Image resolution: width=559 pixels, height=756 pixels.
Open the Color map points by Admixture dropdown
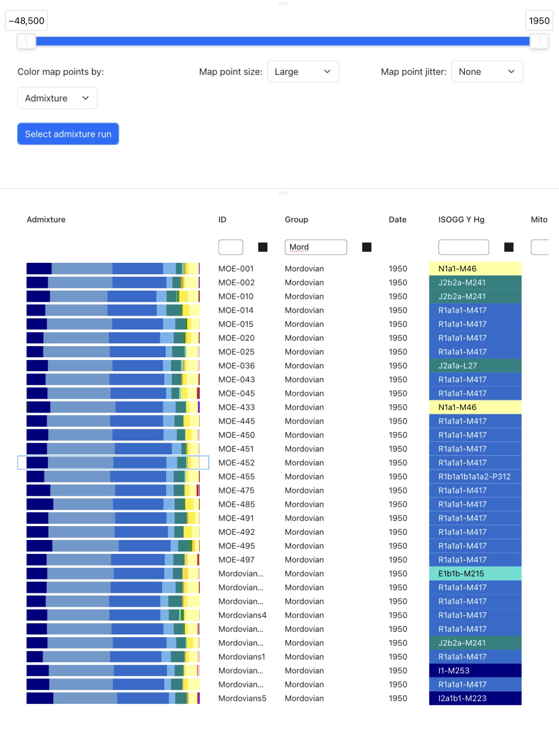(x=57, y=98)
